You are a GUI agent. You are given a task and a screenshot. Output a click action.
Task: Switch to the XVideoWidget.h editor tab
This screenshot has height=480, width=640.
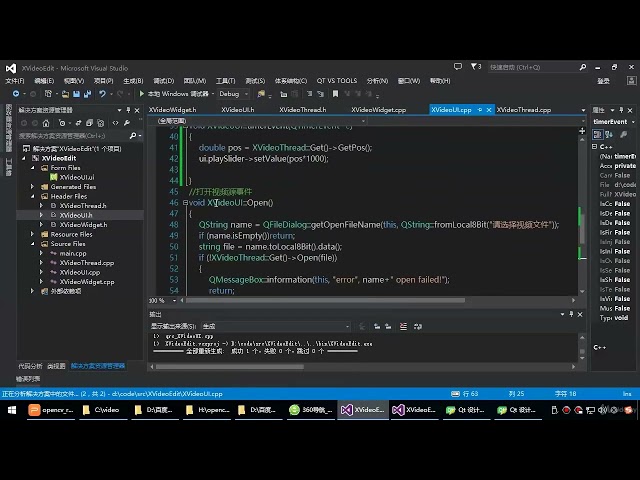coord(172,109)
